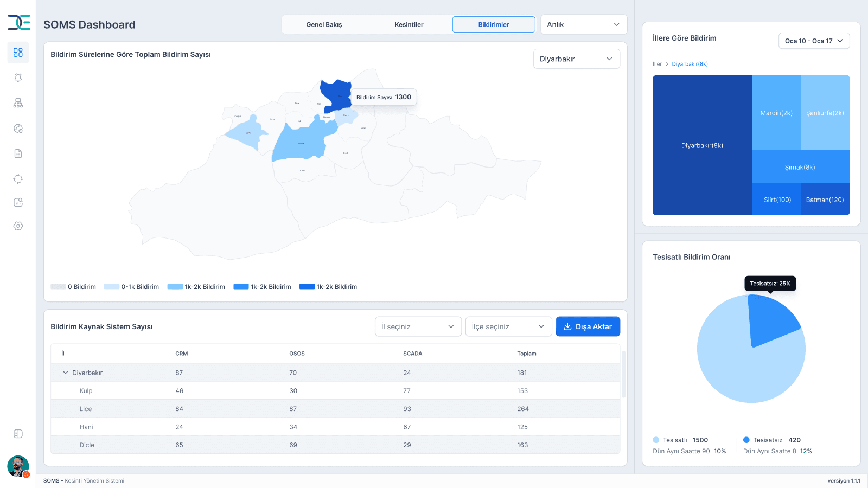This screenshot has width=868, height=488.
Task: Toggle the Tesisatsız legend entry
Action: click(771, 440)
